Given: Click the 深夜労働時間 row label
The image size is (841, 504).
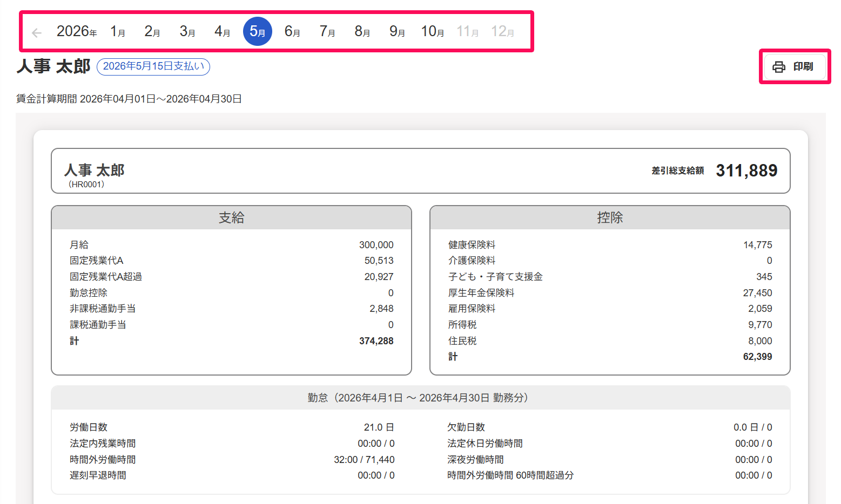Looking at the screenshot, I should coord(475,460).
